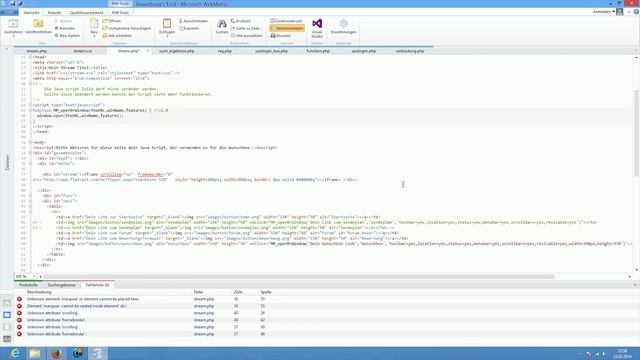Sort errors by Datei column

pyautogui.click(x=198, y=292)
